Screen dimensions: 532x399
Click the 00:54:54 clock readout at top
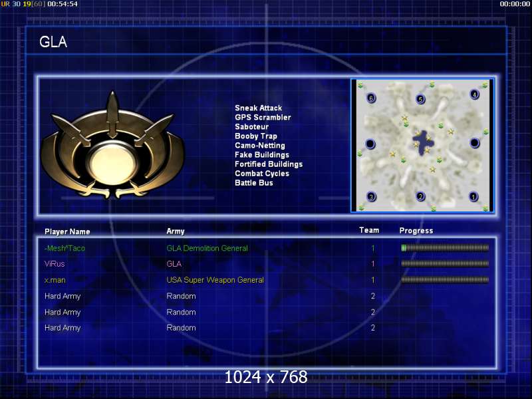click(x=63, y=4)
